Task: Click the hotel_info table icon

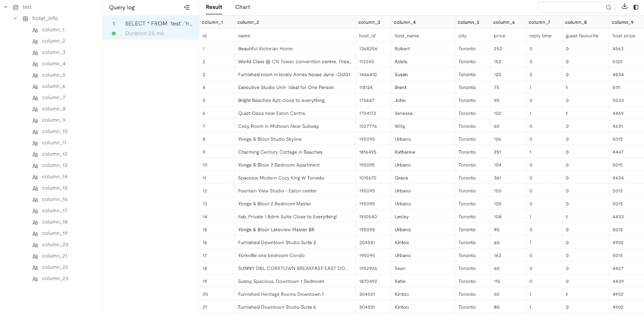Action: (25, 19)
